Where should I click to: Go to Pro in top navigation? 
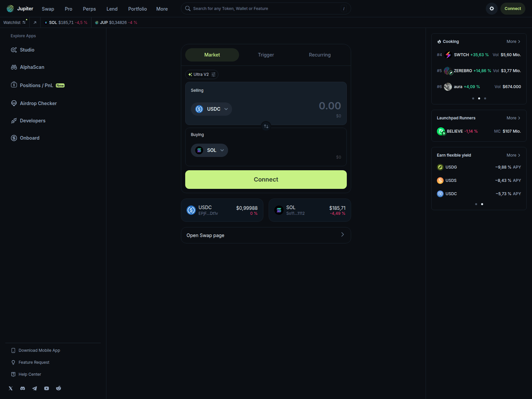click(68, 9)
